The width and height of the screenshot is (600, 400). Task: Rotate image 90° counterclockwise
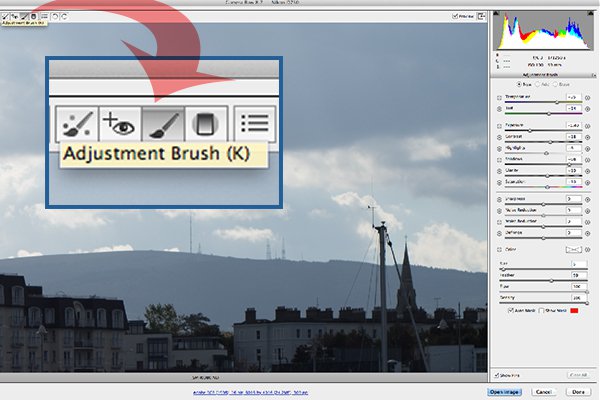point(55,16)
